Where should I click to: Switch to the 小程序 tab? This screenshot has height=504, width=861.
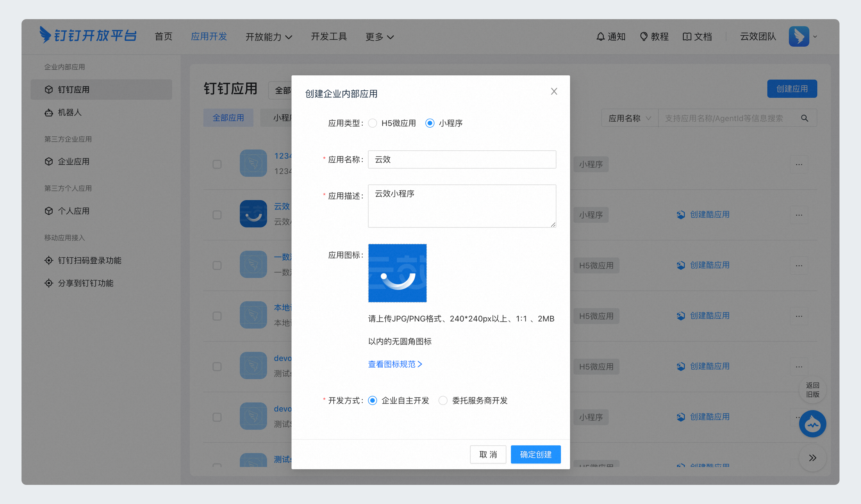pyautogui.click(x=276, y=118)
